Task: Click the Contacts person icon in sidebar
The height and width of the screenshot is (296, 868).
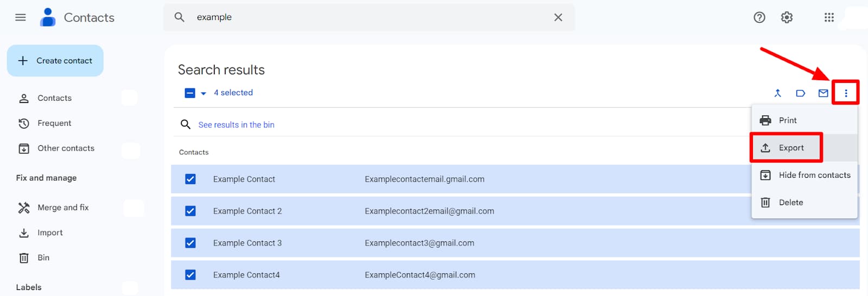Action: pos(24,98)
